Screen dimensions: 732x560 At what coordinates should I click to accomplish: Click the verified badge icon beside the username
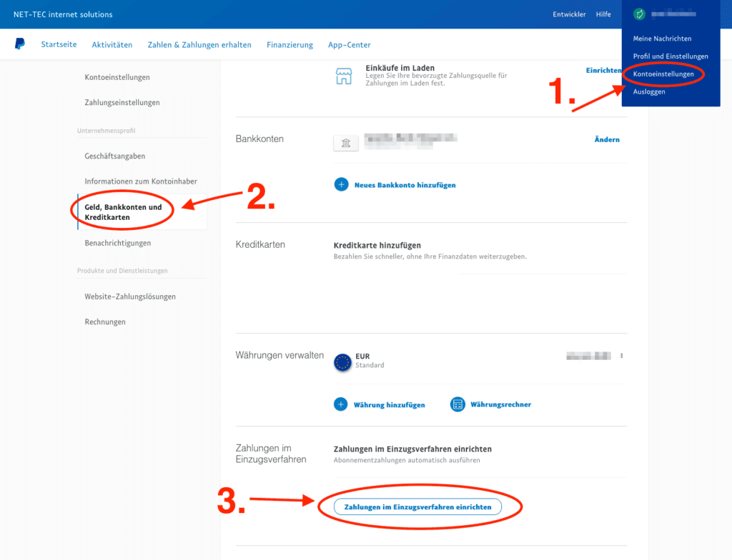point(639,14)
